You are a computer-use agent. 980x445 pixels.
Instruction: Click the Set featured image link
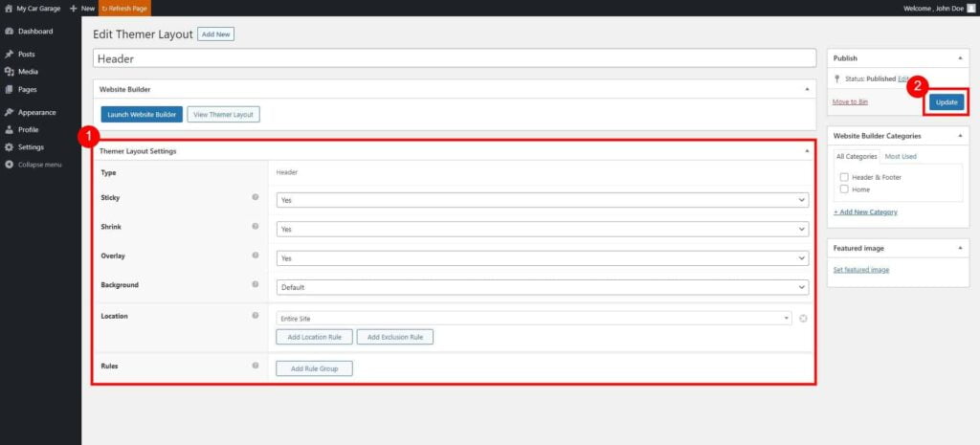860,270
